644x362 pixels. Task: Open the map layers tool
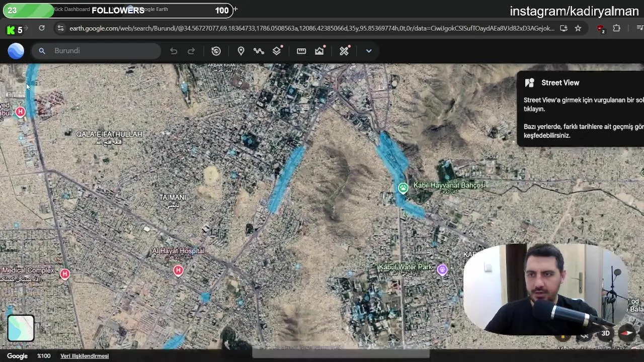[x=277, y=51]
